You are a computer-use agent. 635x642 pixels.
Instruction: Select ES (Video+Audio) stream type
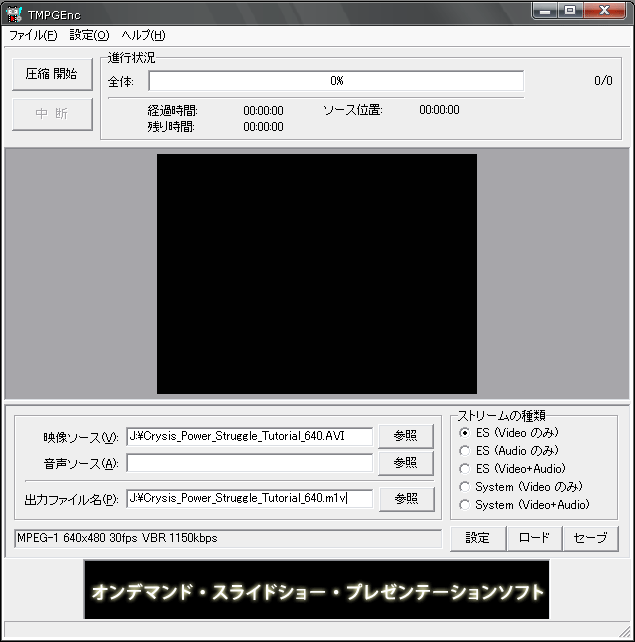point(465,469)
